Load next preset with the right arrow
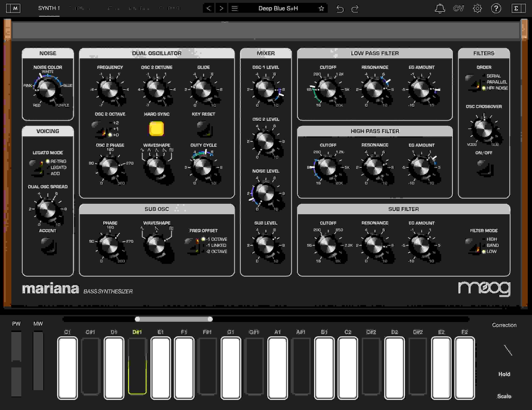Image resolution: width=532 pixels, height=410 pixels. coord(221,8)
